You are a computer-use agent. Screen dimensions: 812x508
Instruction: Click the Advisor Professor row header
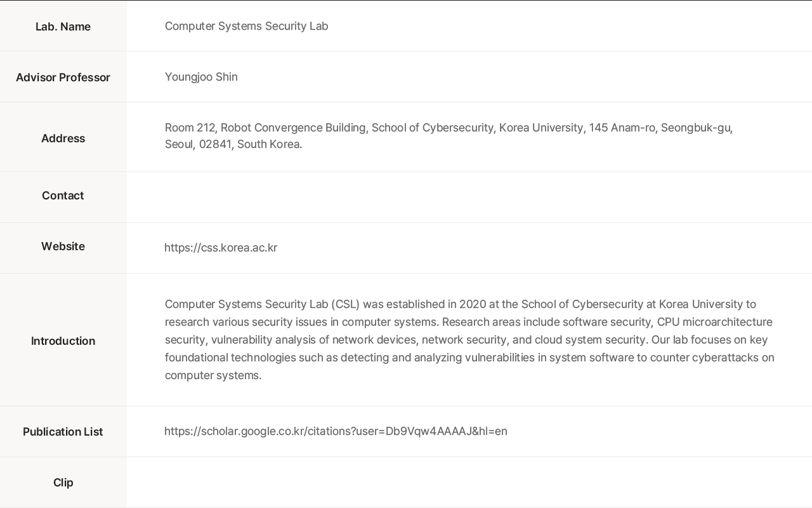pyautogui.click(x=63, y=77)
